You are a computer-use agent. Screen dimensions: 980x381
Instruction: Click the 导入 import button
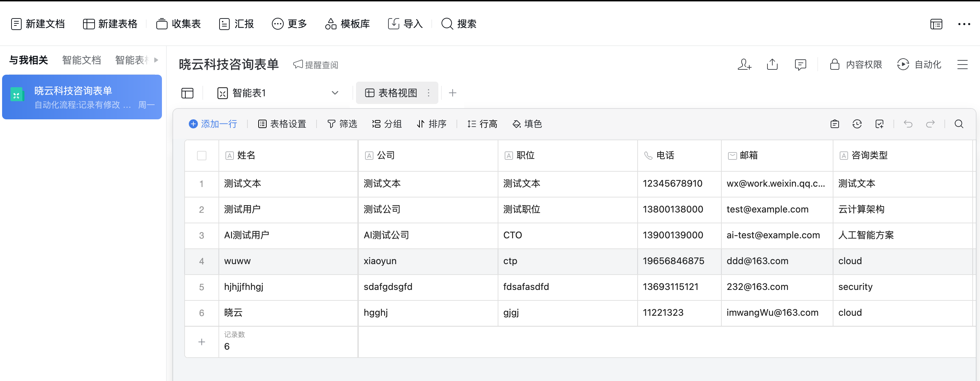[x=405, y=24]
